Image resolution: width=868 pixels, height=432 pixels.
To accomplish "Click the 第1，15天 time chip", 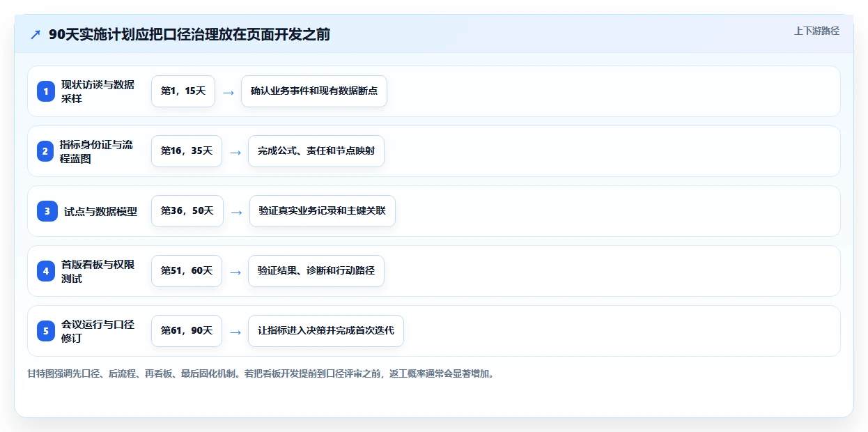I will coord(183,91).
